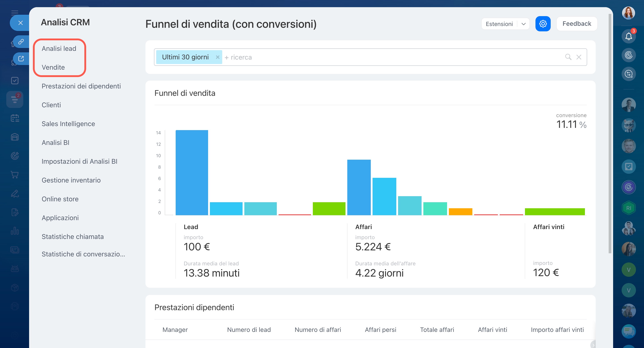The height and width of the screenshot is (348, 644).
Task: Toggle the hamburger menu at top left
Action: 15,13
